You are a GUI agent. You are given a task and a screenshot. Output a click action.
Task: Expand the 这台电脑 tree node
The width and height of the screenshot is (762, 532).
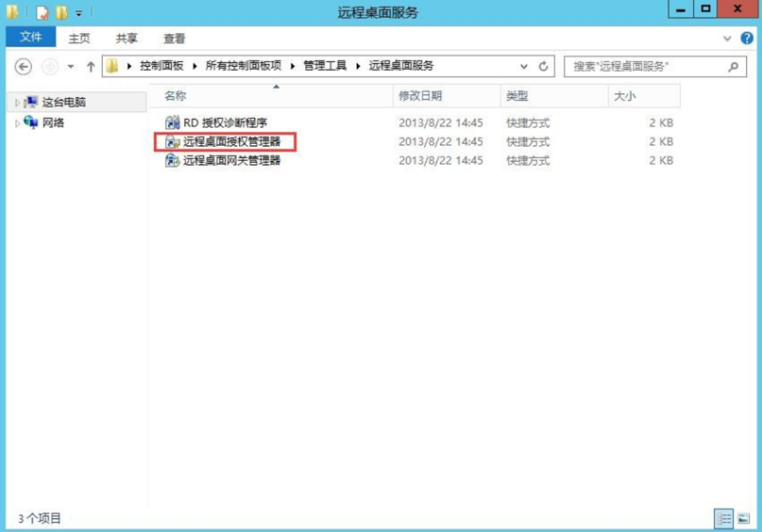17,102
